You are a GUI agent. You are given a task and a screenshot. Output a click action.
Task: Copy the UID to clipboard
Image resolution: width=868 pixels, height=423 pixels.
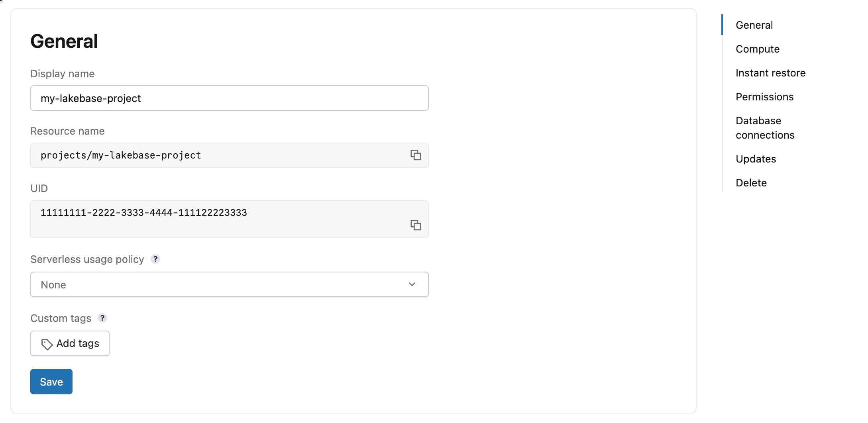point(416,225)
